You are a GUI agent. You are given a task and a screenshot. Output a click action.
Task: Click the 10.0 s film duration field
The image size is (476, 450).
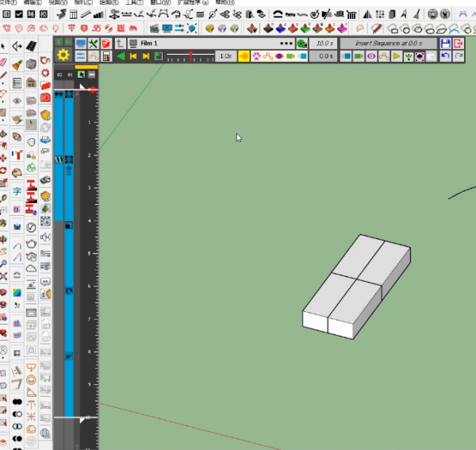324,44
